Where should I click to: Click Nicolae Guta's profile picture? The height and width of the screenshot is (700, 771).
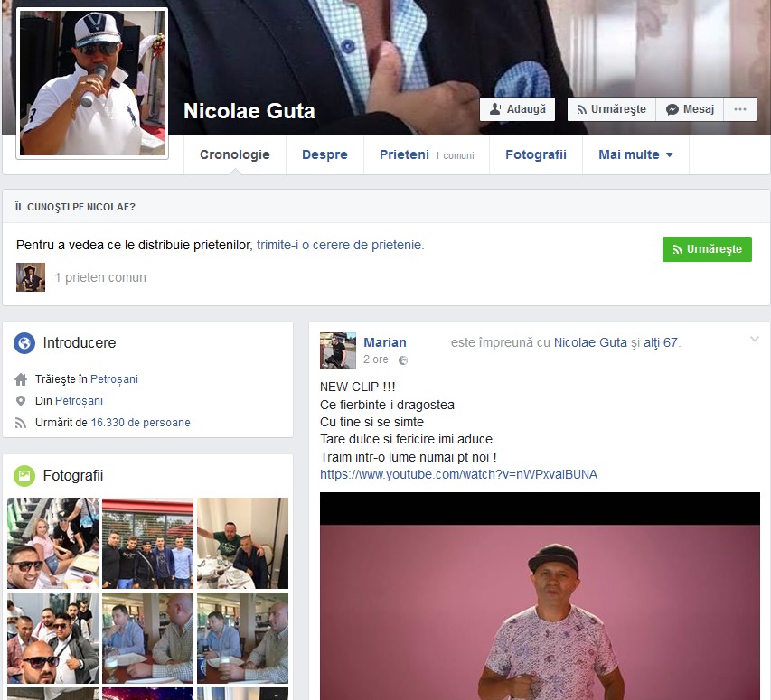[x=91, y=82]
